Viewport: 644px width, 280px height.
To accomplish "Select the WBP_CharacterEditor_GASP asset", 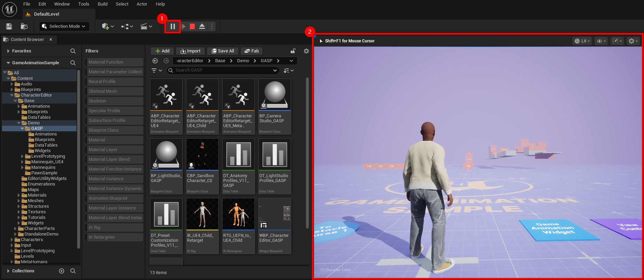I will click(275, 226).
